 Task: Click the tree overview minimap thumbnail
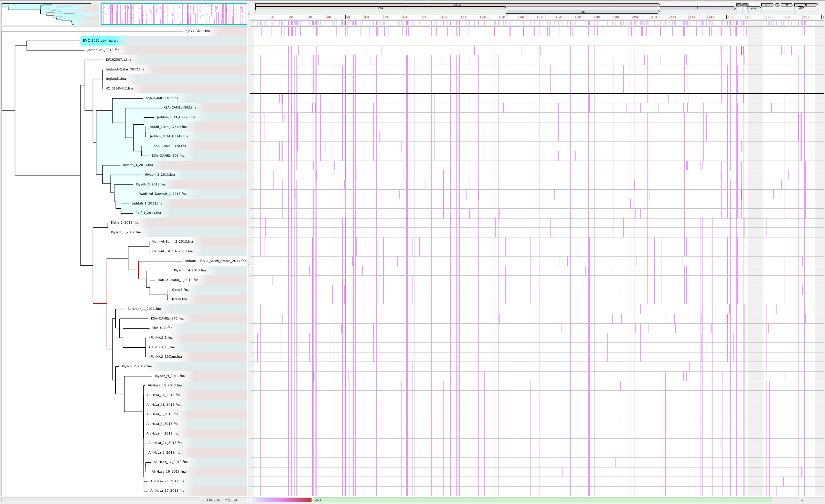pyautogui.click(x=50, y=14)
